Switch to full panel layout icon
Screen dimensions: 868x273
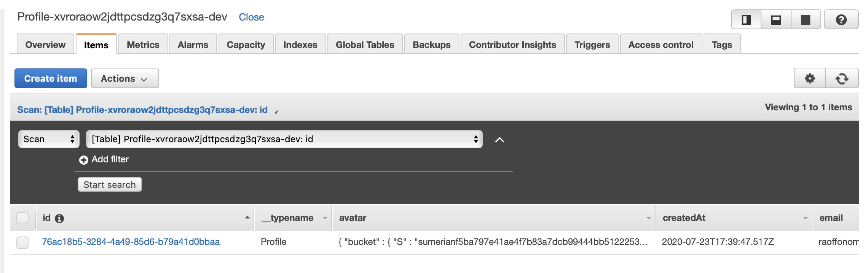click(x=806, y=19)
